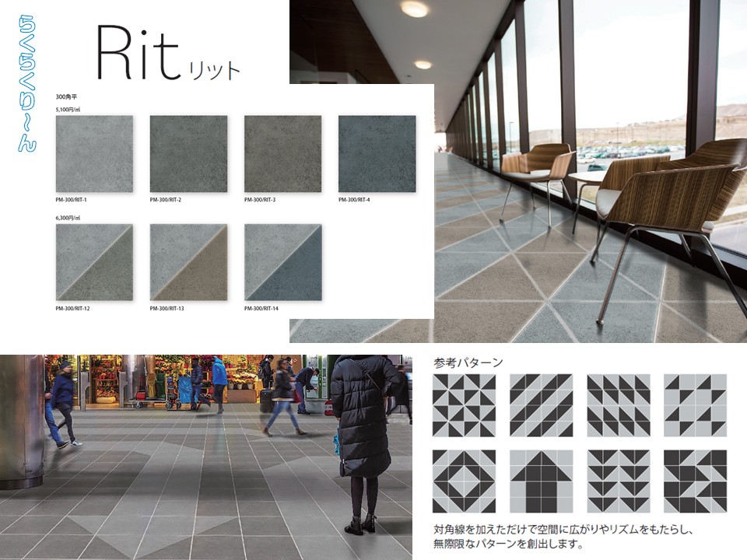The height and width of the screenshot is (560, 747).
Task: Select the PM-300/RIT-2 tile swatch
Action: [188, 154]
